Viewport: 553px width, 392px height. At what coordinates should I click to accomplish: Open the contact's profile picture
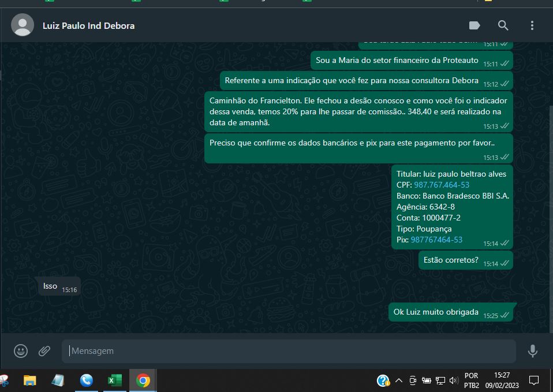point(23,25)
